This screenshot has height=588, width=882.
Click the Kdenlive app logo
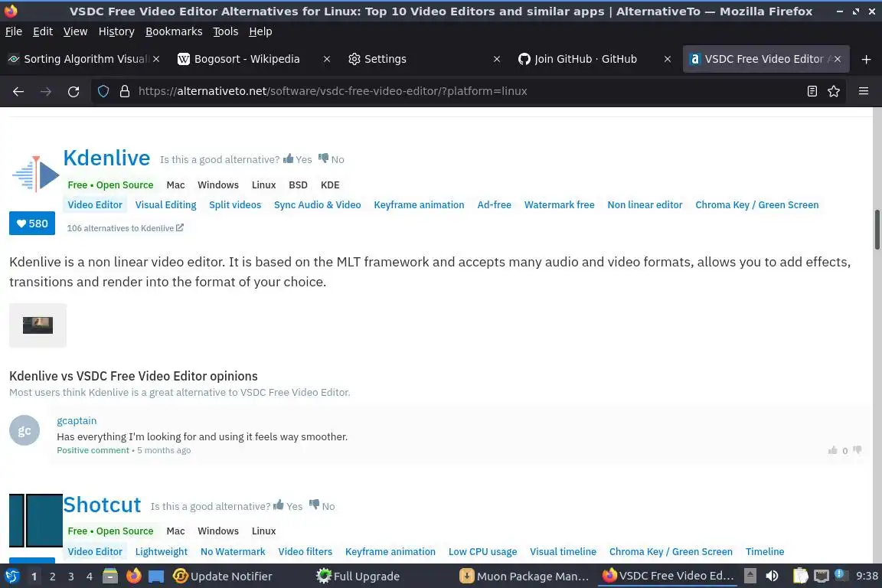pos(35,175)
